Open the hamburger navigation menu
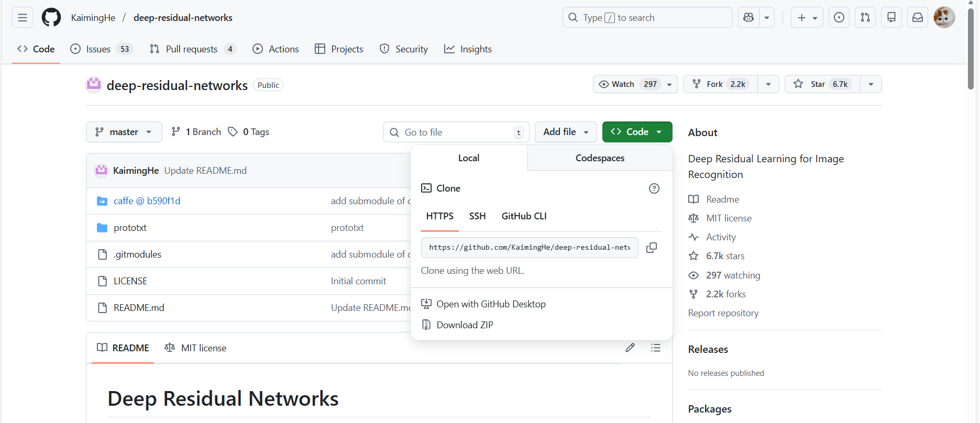The image size is (980, 423). pyautogui.click(x=23, y=18)
